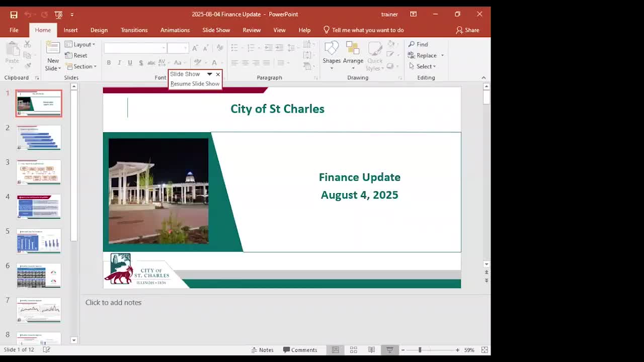Start Slide Show from status bar icon
This screenshot has height=362, width=644.
(389, 350)
